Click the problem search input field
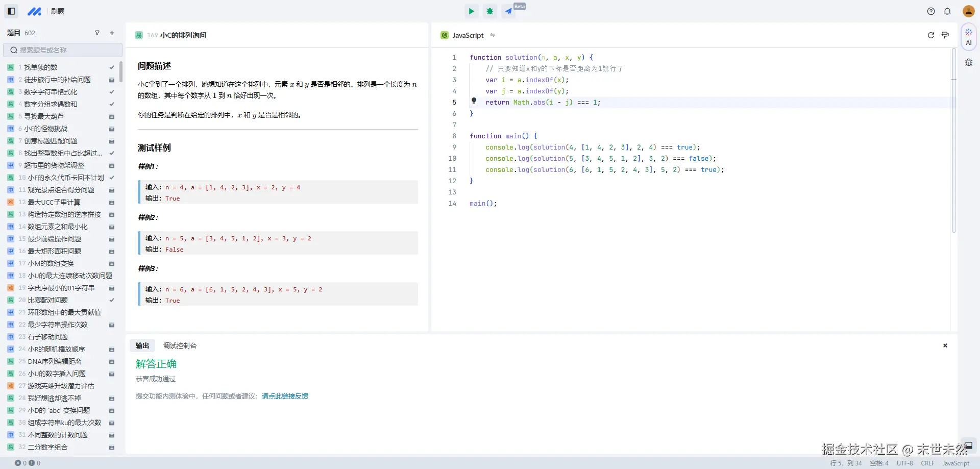The image size is (980, 469). pyautogui.click(x=63, y=50)
